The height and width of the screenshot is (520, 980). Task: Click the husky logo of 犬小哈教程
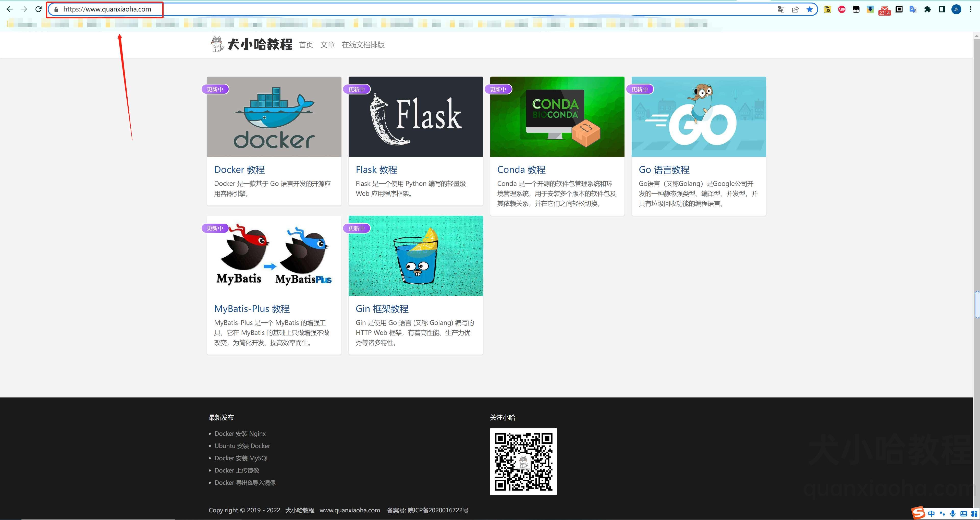[x=217, y=44]
